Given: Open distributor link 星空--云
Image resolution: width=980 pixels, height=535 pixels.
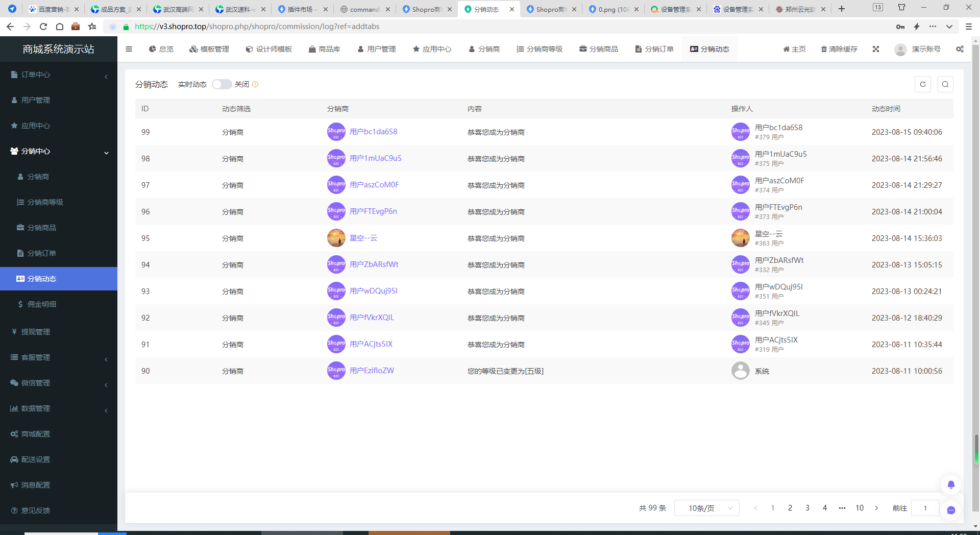Looking at the screenshot, I should click(x=363, y=238).
